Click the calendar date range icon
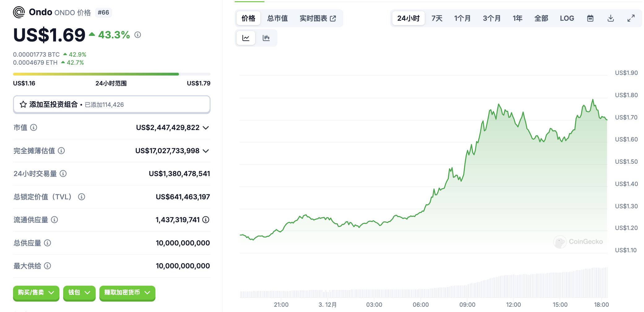 tap(590, 18)
